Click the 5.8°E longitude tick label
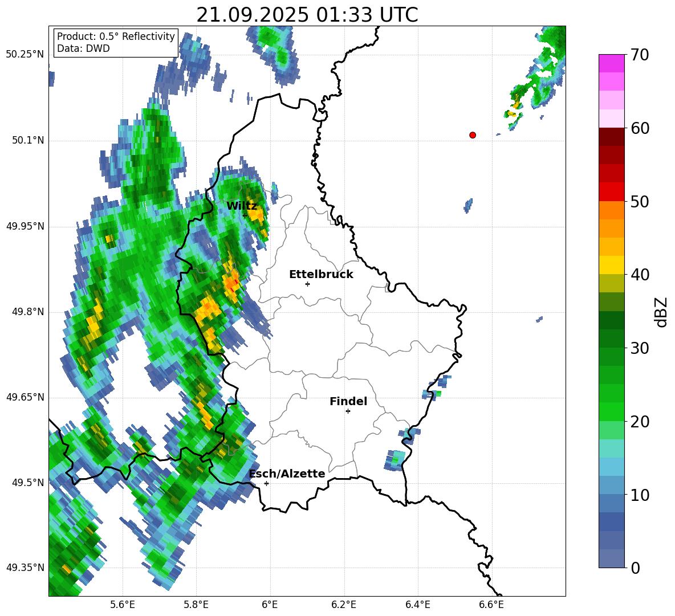This screenshot has width=675, height=616. [x=196, y=605]
